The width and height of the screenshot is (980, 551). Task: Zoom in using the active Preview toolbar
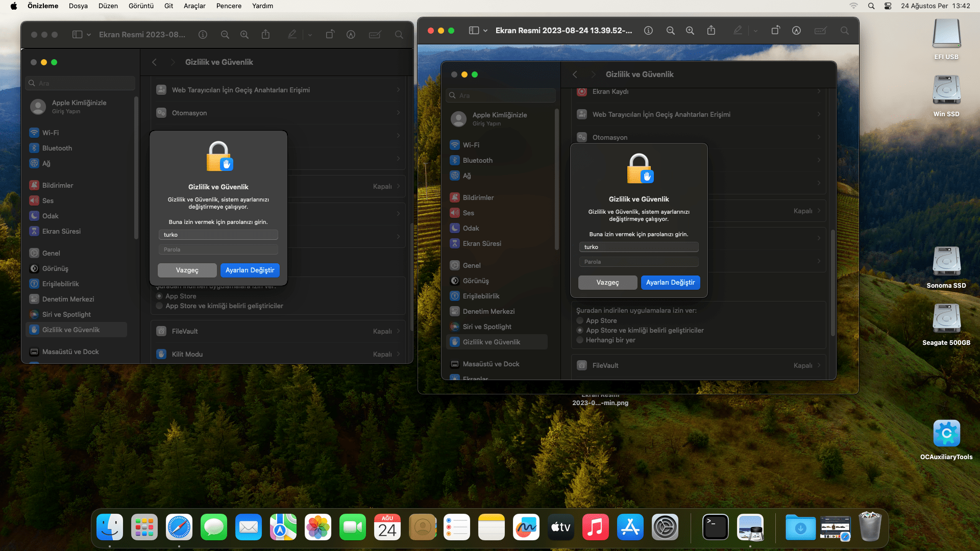690,31
